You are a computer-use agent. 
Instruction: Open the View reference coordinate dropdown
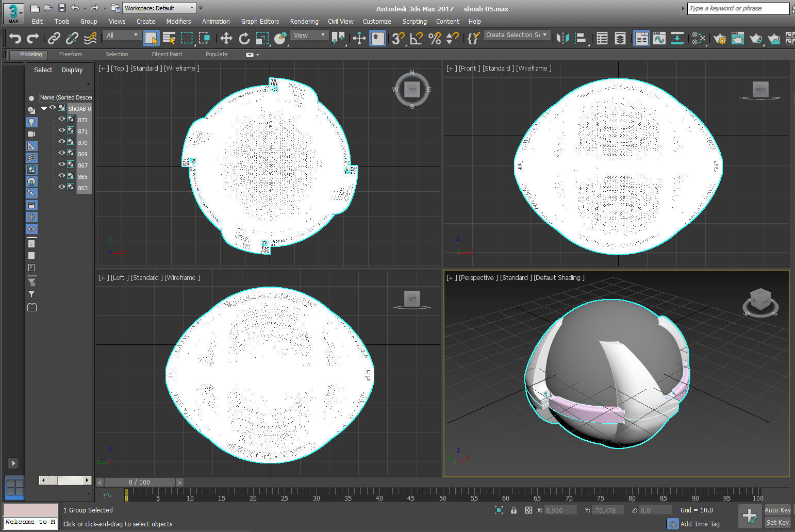309,35
